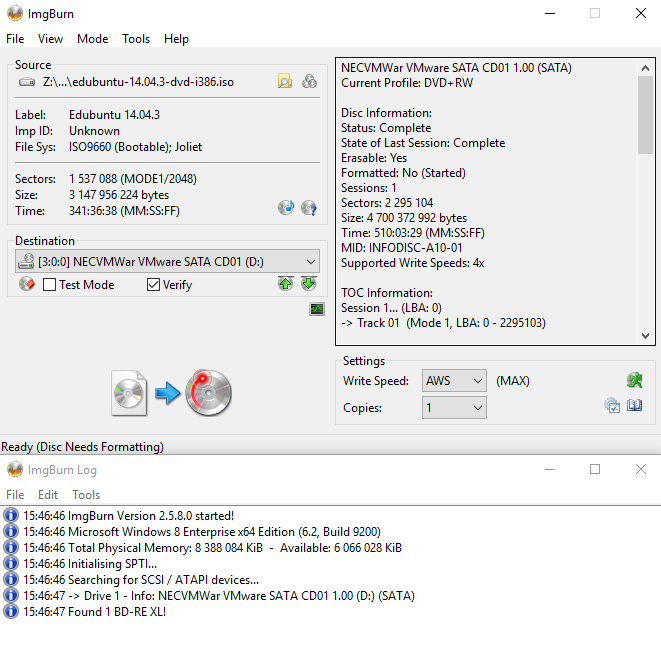Image resolution: width=661 pixels, height=667 pixels.
Task: Click the erase disc icon beside Test Mode
Action: click(x=26, y=284)
